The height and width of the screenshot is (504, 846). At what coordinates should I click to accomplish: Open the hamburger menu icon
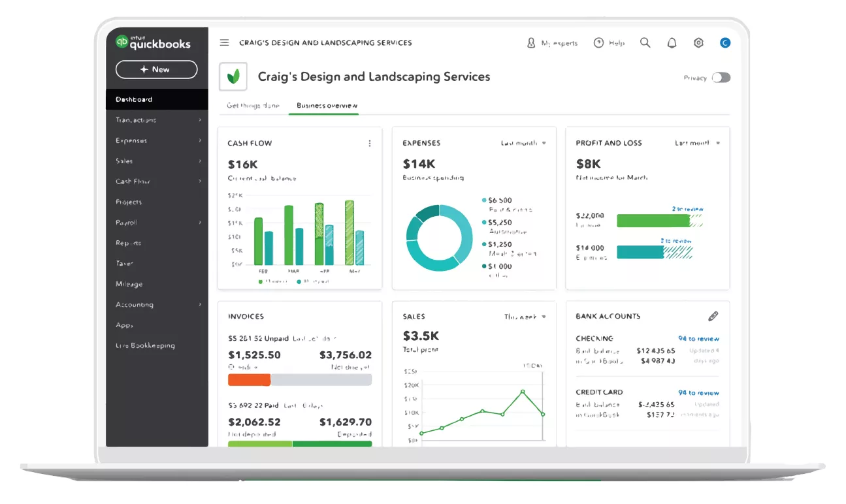[x=225, y=43]
